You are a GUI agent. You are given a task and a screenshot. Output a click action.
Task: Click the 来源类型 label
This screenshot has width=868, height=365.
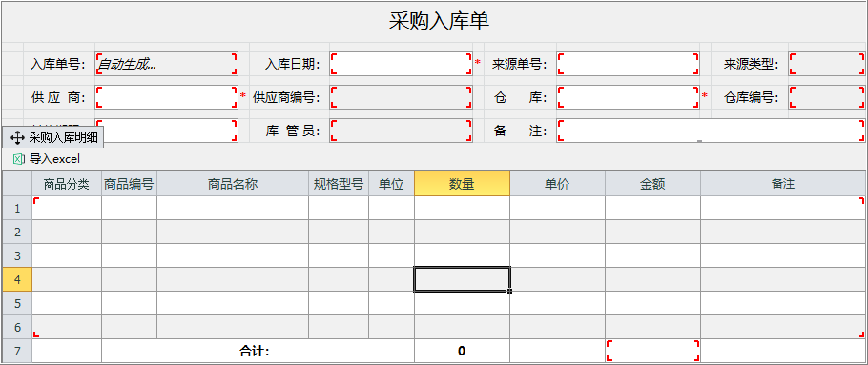pos(752,64)
